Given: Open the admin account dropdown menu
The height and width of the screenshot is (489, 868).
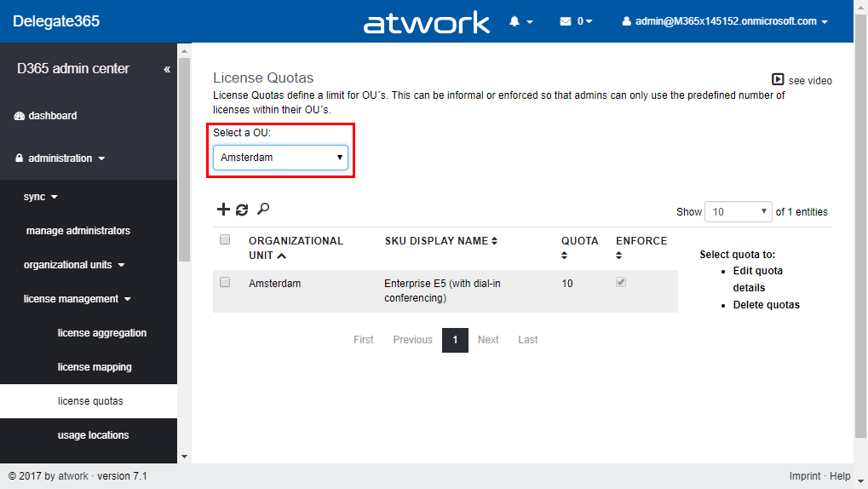Looking at the screenshot, I should click(x=725, y=21).
